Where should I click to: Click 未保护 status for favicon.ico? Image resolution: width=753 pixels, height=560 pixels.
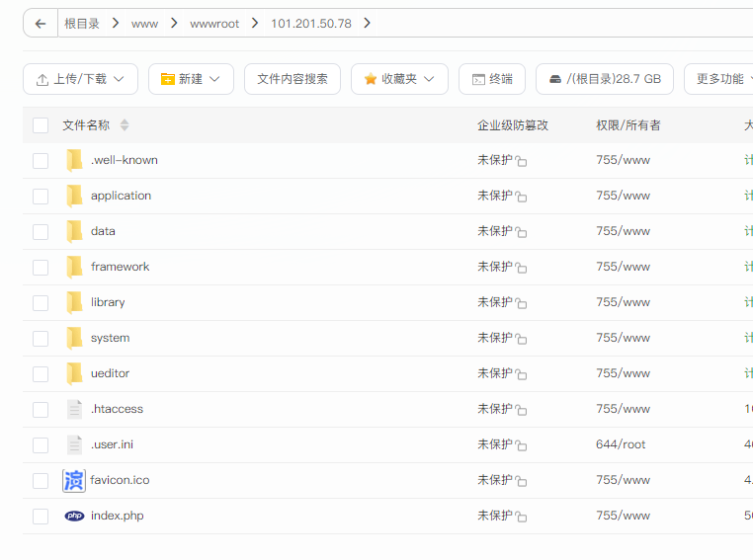(x=495, y=480)
